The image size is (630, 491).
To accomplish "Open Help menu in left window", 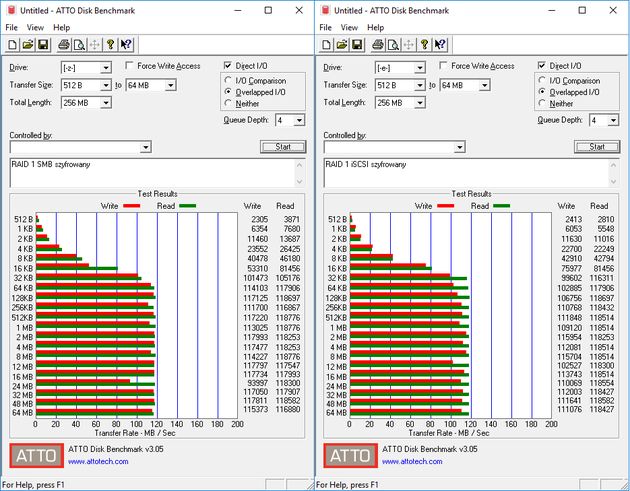I will (61, 27).
